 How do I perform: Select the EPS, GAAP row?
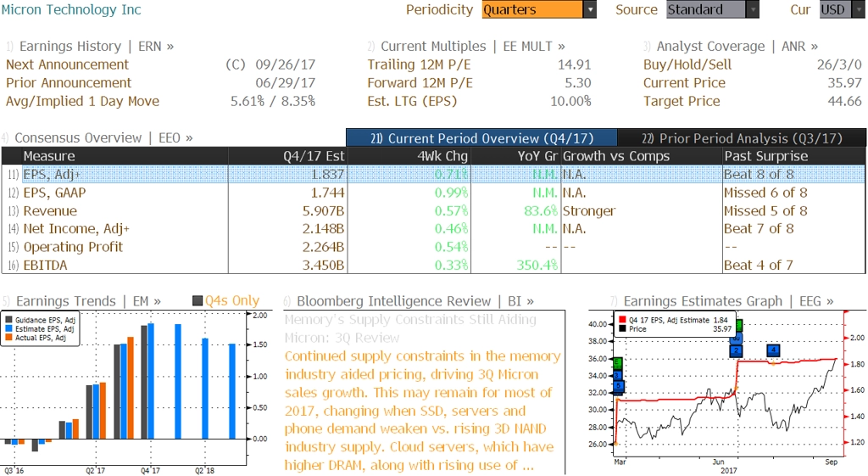tap(433, 193)
